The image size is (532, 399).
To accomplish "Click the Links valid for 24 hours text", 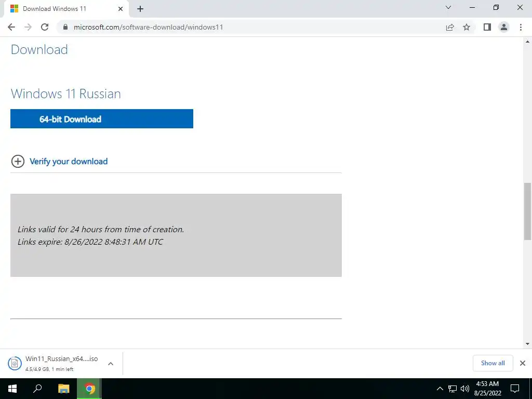I will (x=101, y=229).
